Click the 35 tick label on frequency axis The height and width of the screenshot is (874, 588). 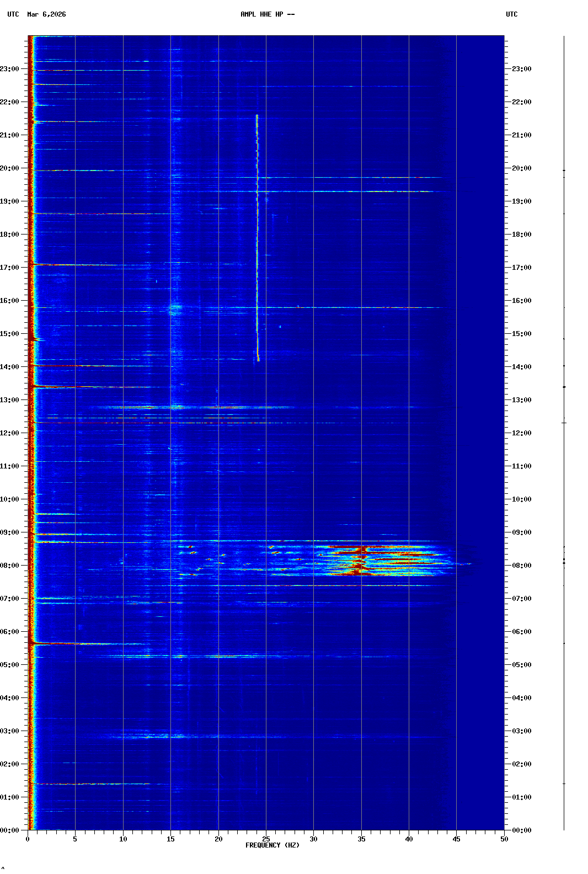point(361,839)
